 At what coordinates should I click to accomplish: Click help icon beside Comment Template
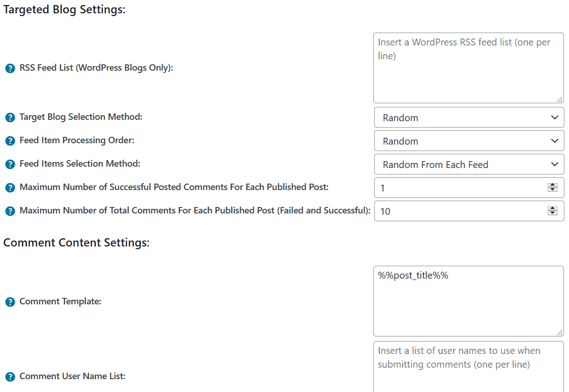pyautogui.click(x=10, y=302)
